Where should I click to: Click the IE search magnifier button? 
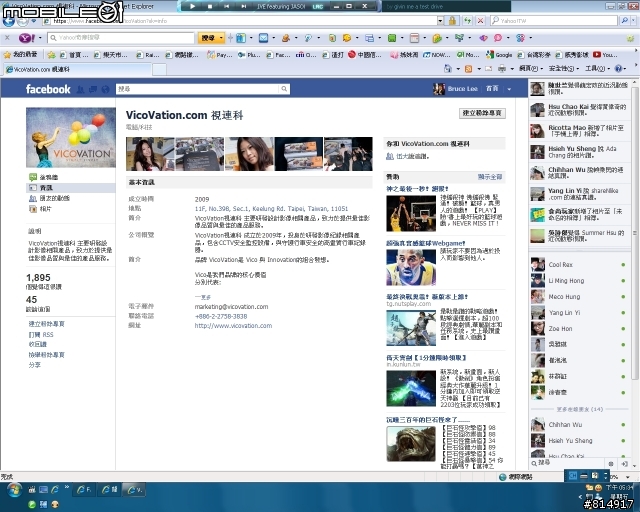pyautogui.click(x=624, y=20)
